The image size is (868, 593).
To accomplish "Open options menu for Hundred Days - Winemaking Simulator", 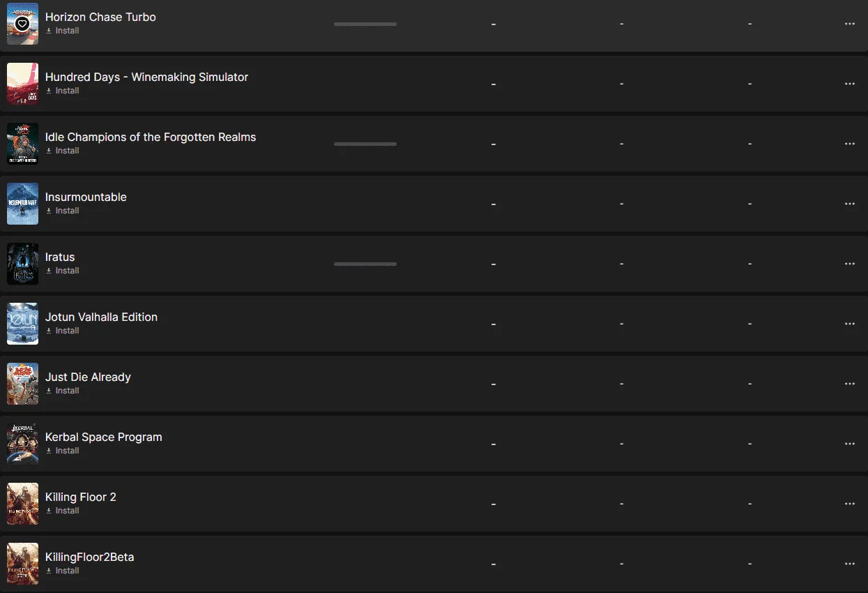I will [x=849, y=84].
